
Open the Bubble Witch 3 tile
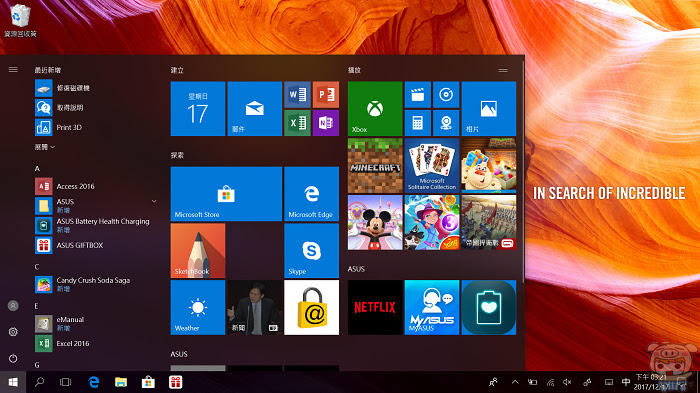click(x=432, y=222)
